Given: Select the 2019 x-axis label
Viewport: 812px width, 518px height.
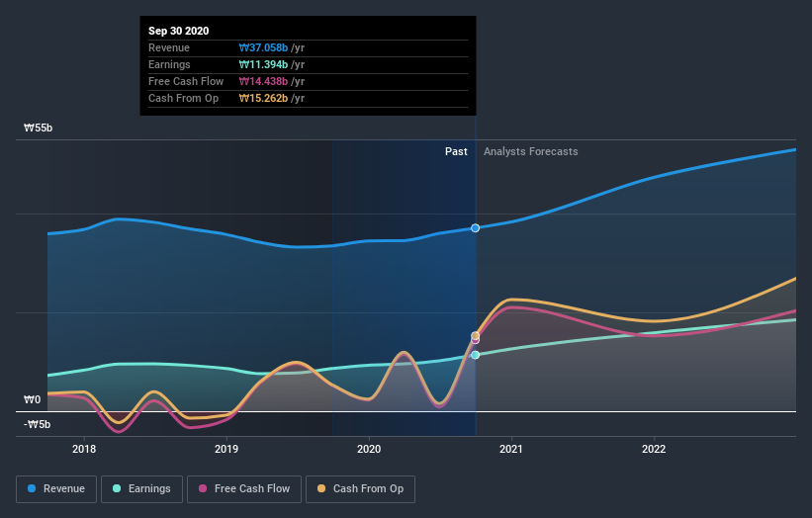Looking at the screenshot, I should (x=226, y=449).
